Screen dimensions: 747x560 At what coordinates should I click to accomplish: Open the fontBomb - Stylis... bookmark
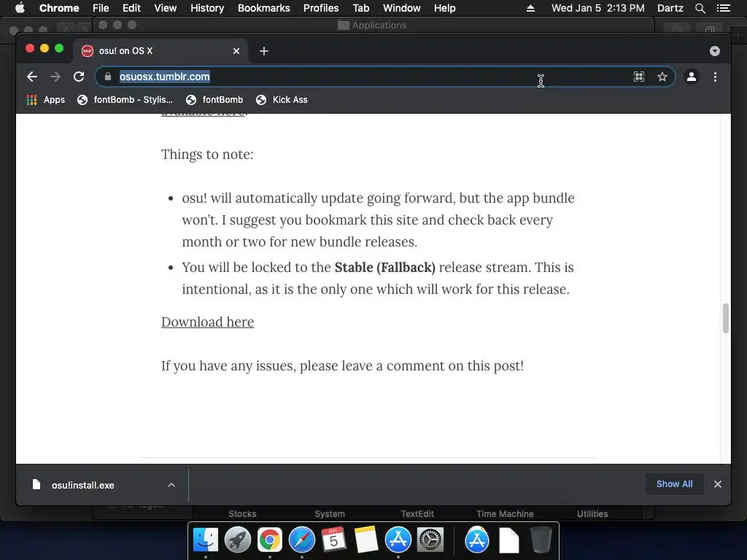pos(125,99)
